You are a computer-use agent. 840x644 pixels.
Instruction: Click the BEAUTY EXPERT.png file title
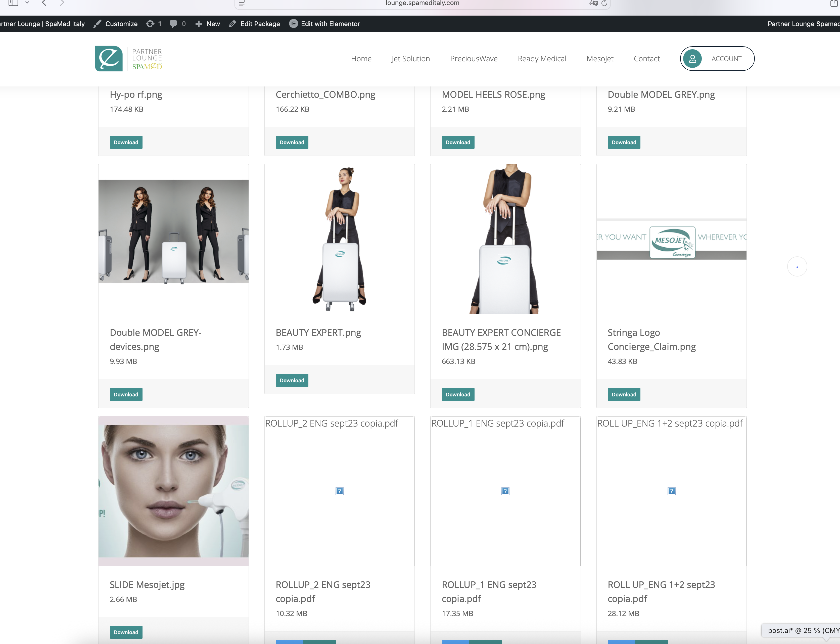(318, 332)
